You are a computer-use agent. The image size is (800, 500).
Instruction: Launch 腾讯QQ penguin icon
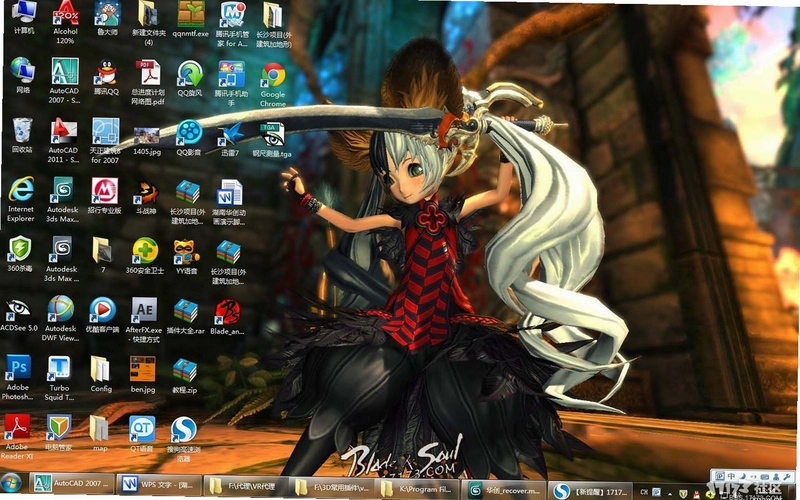[x=106, y=77]
